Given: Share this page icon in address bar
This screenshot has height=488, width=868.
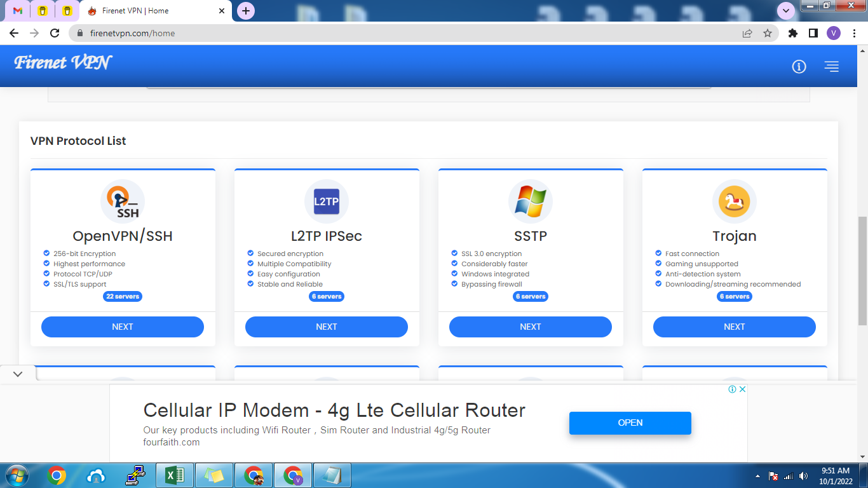Looking at the screenshot, I should click(747, 33).
